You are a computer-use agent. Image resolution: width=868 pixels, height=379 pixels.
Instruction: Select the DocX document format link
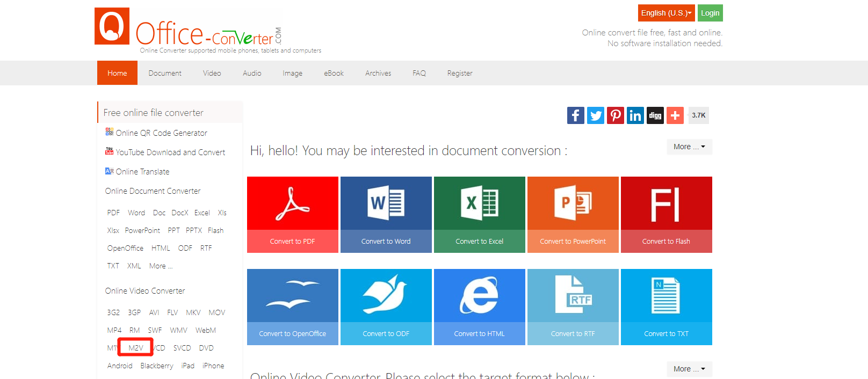(x=180, y=213)
